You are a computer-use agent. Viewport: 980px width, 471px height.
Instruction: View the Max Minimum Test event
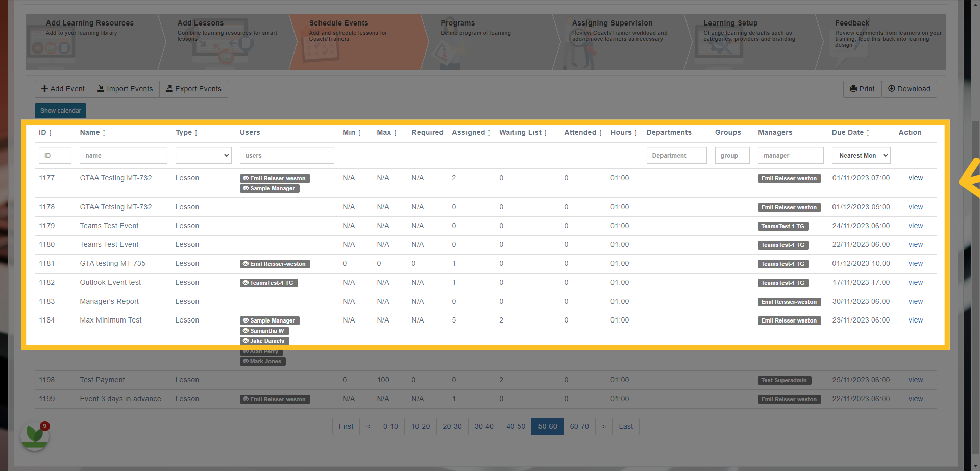(916, 320)
